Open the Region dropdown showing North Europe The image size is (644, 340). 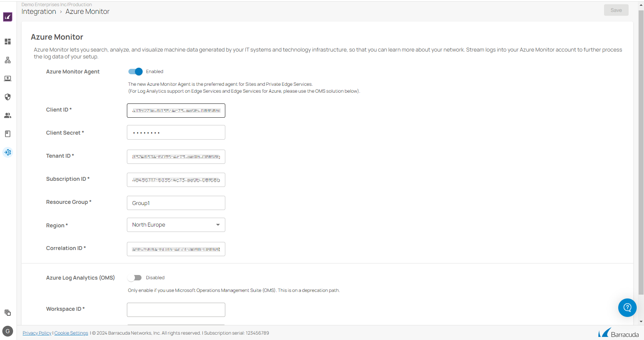pos(176,225)
